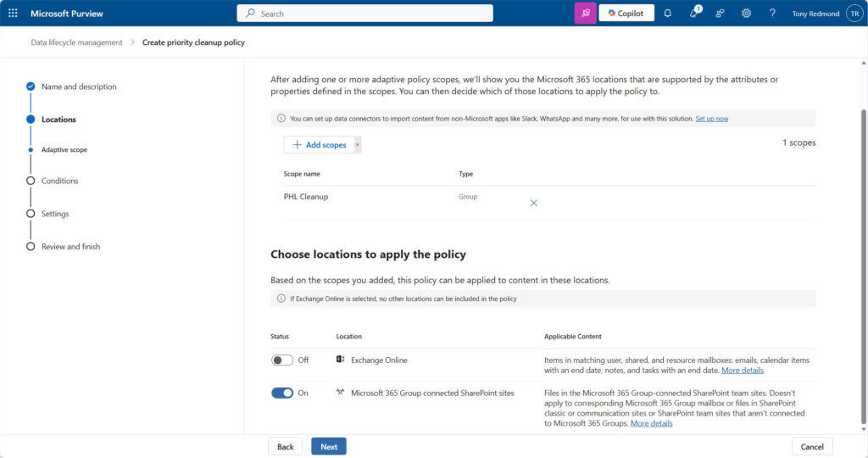Screen dimensions: 868x458
Task: Go to Review and finish step
Action: tap(71, 247)
